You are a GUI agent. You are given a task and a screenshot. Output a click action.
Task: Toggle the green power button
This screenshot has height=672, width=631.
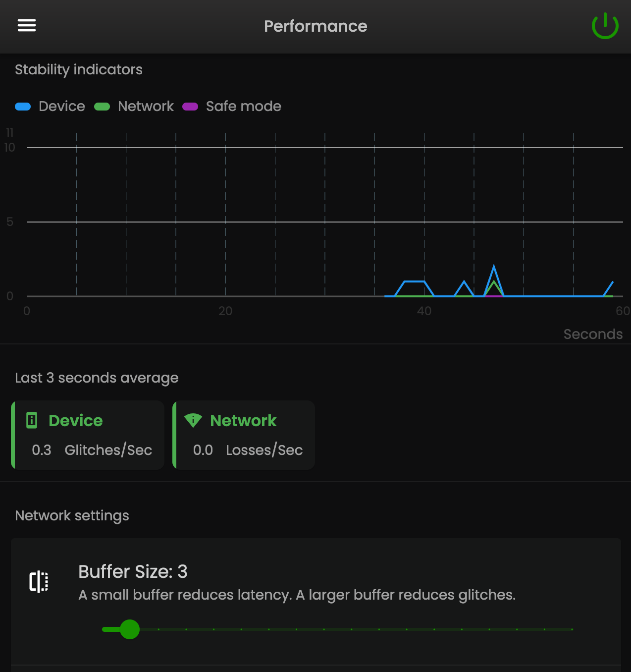click(605, 26)
